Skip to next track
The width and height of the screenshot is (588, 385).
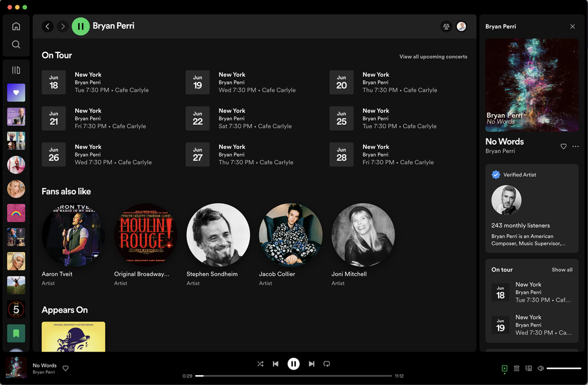click(311, 364)
